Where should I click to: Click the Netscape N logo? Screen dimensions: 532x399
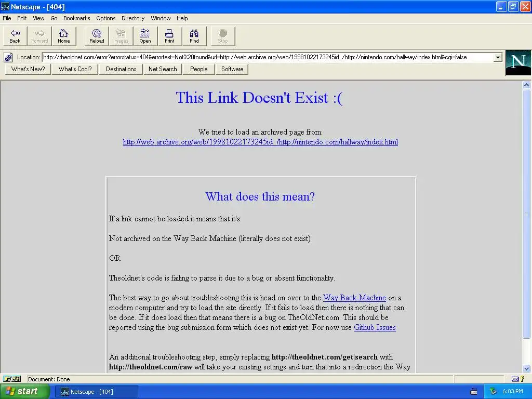[x=518, y=63]
